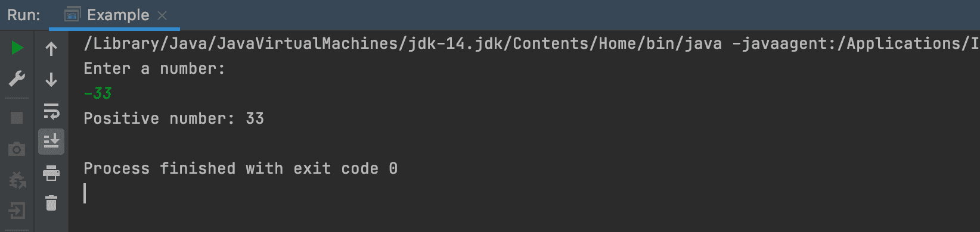The height and width of the screenshot is (232, 980).
Task: Toggle soft-wrap for console output
Action: pyautogui.click(x=51, y=111)
